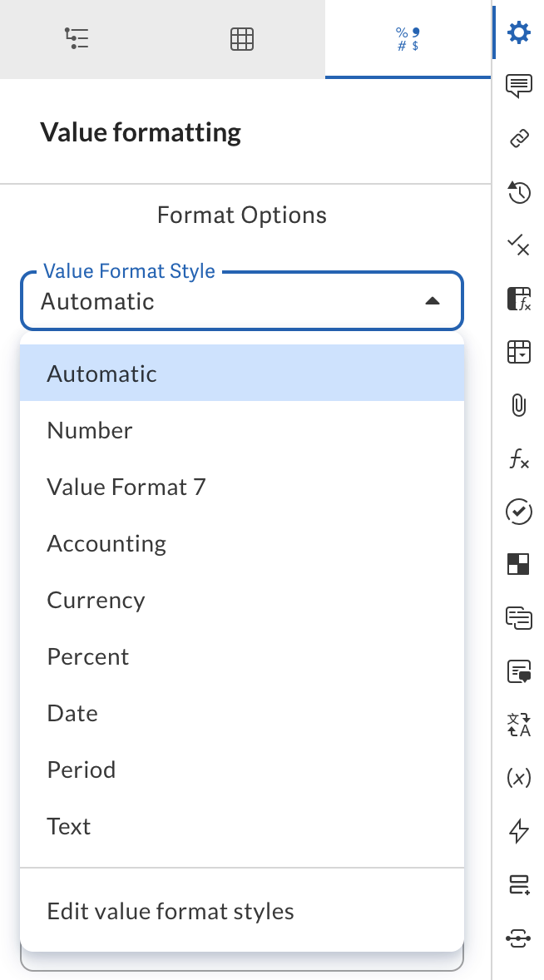Open the fx formula panel
544x980 pixels.
[x=518, y=458]
